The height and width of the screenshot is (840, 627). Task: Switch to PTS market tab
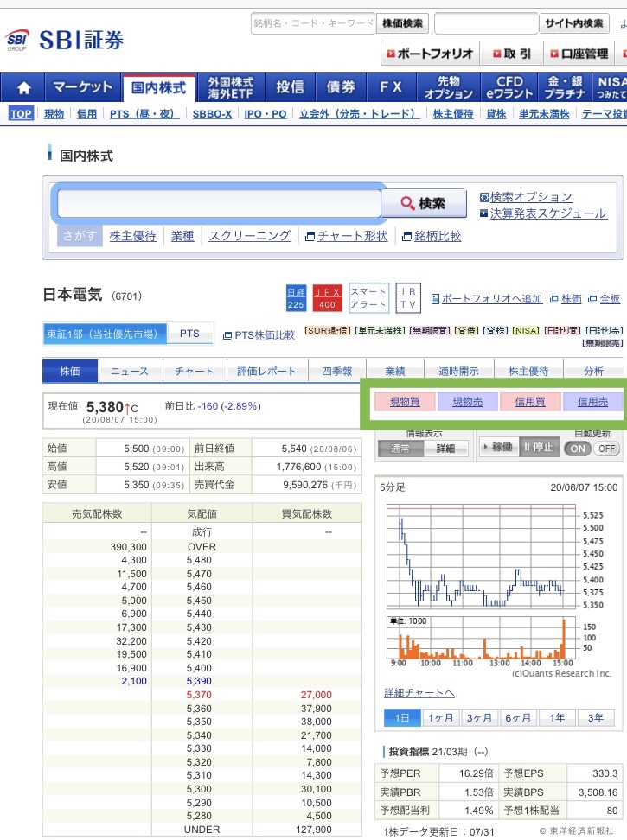[x=189, y=334]
